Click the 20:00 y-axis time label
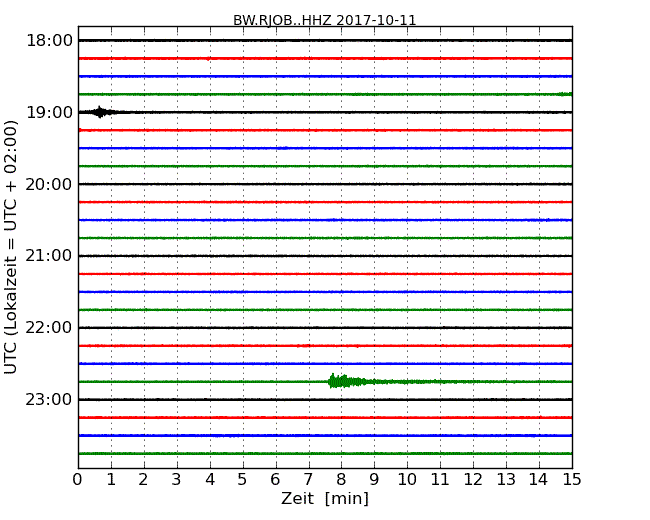 coord(49,184)
